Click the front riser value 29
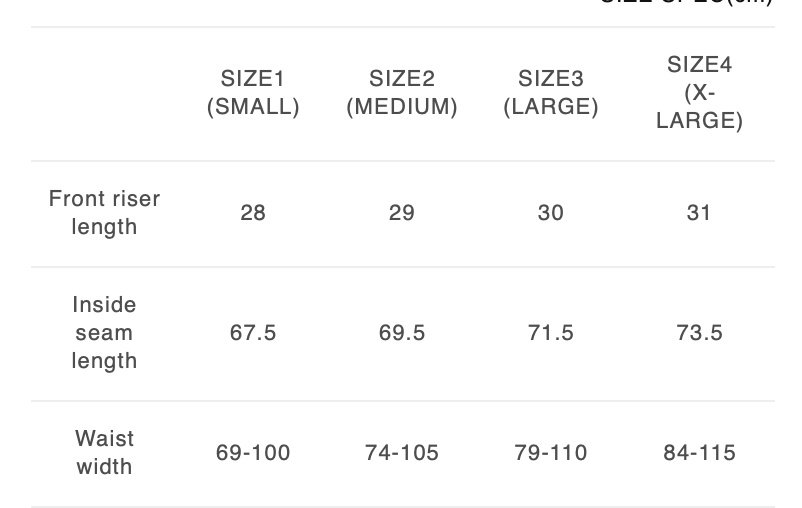This screenshot has width=802, height=508. click(x=402, y=212)
